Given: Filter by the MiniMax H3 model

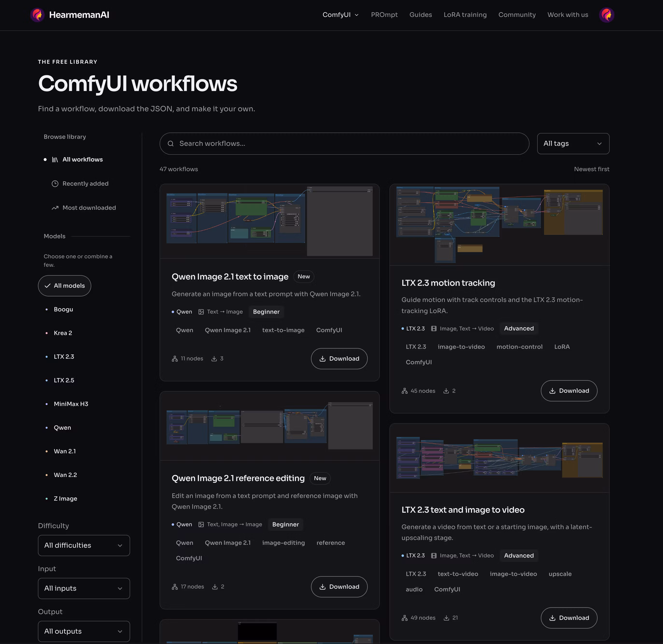Looking at the screenshot, I should click(x=71, y=404).
